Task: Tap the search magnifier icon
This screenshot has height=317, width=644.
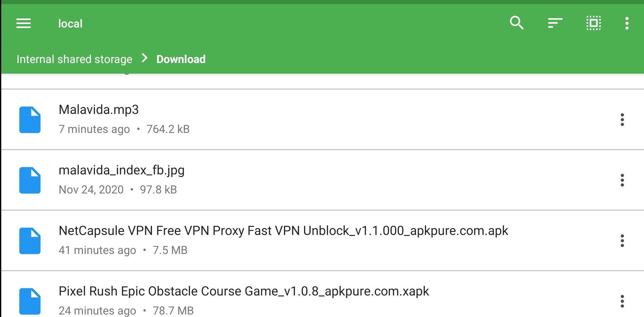Action: click(517, 23)
